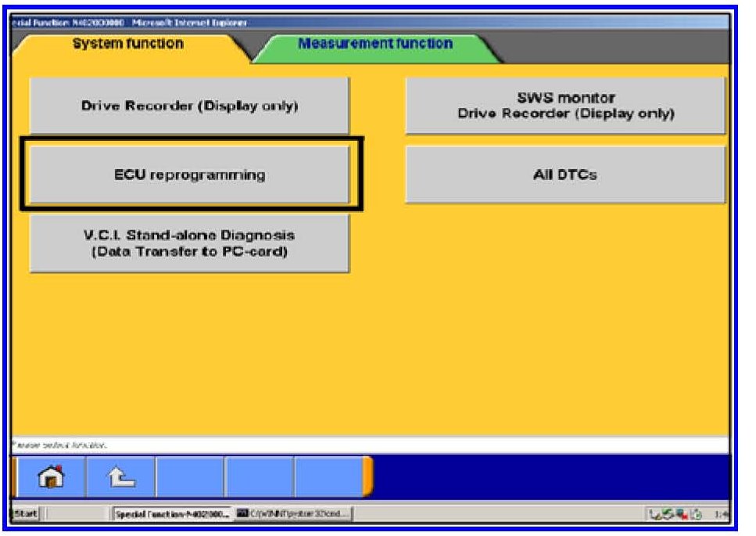Open SWS monitor Drive Recorder
The image size is (756, 536).
(565, 106)
